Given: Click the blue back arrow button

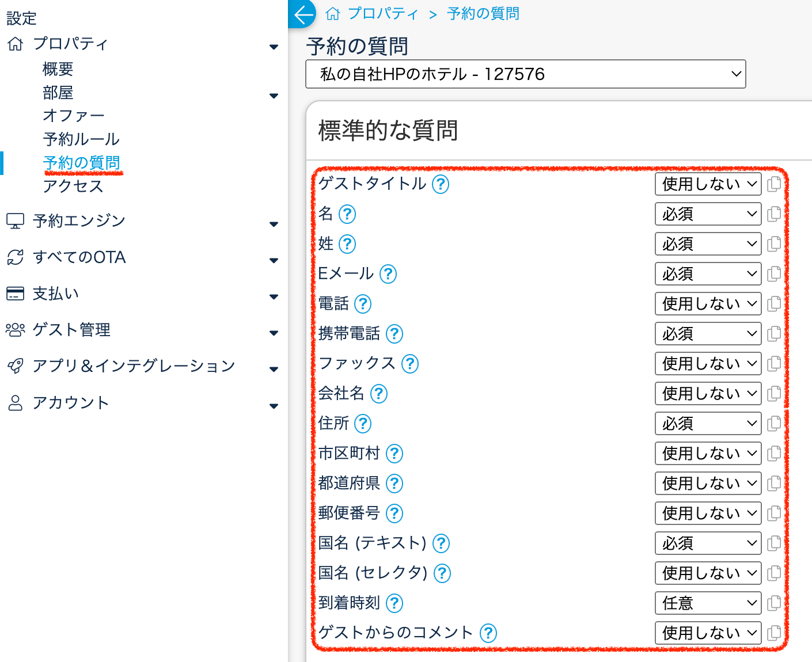Looking at the screenshot, I should click(x=302, y=14).
